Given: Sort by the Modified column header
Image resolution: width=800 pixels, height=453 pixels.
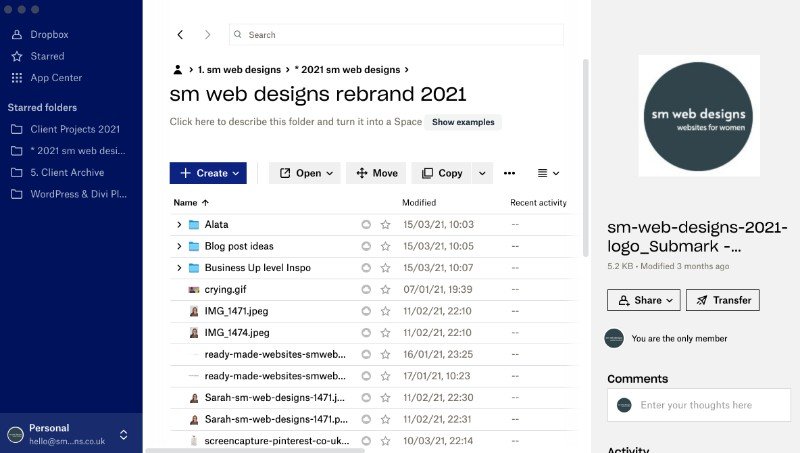Looking at the screenshot, I should tap(419, 203).
